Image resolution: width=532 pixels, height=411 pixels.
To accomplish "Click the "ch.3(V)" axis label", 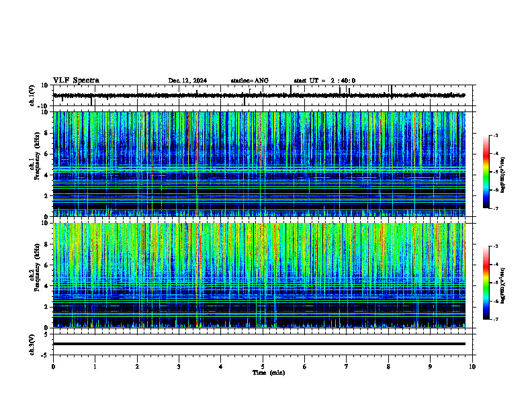I will [32, 345].
